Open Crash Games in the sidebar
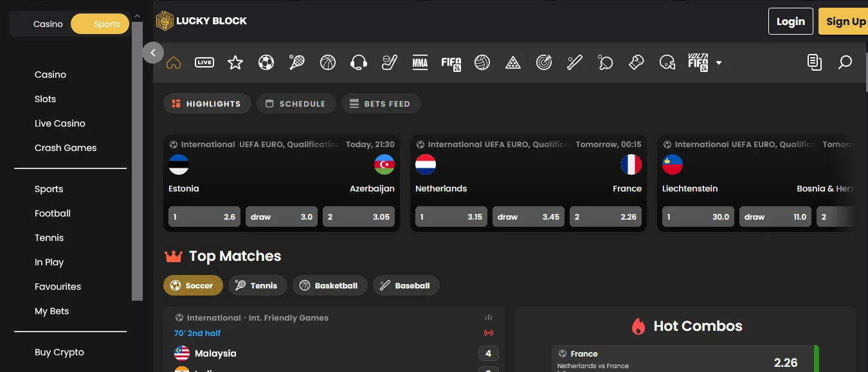This screenshot has height=372, width=868. tap(66, 148)
